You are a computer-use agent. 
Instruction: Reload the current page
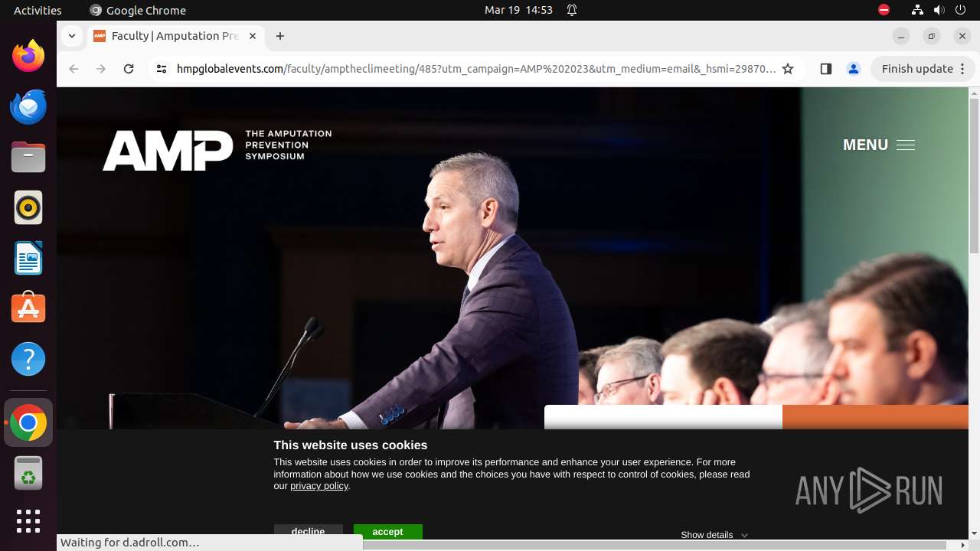[x=129, y=69]
